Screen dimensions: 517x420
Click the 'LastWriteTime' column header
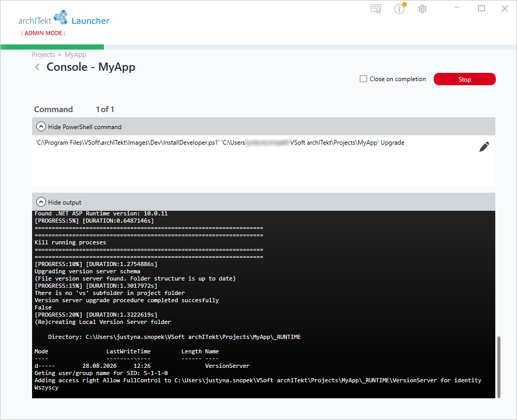128,351
